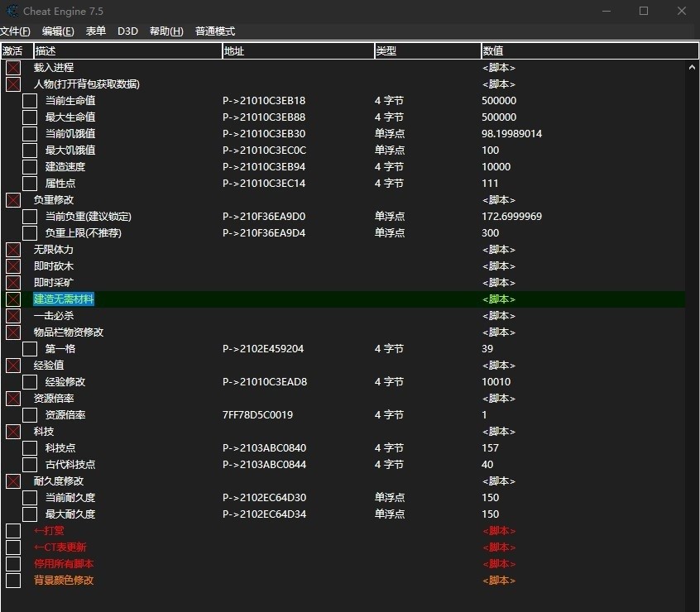
Task: Disable the 载入进程 script checkbox
Action: (x=12, y=67)
